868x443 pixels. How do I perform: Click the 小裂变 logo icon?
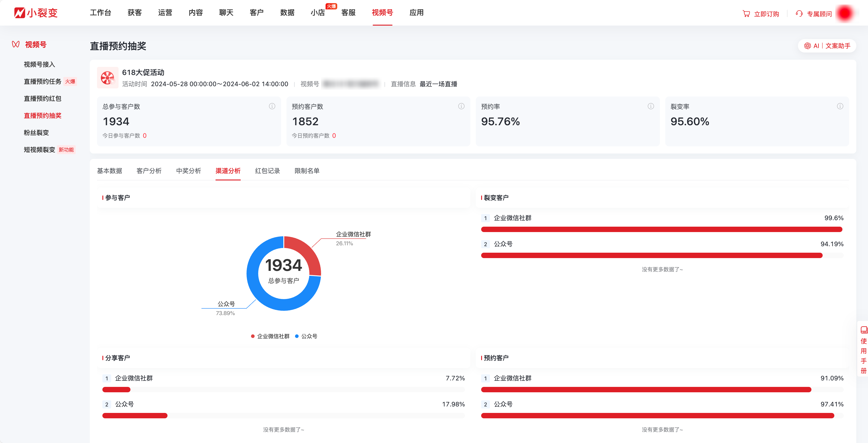pyautogui.click(x=20, y=13)
